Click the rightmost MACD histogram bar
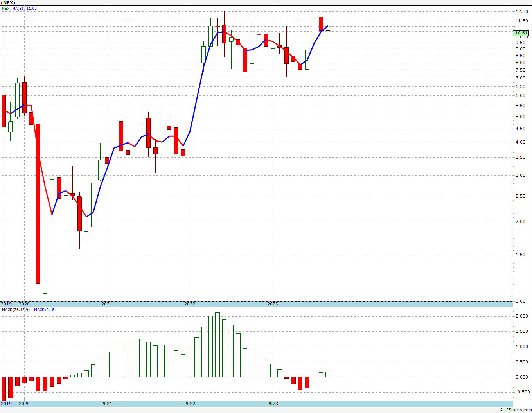Screen dimensions: 532x413 (x=328, y=375)
